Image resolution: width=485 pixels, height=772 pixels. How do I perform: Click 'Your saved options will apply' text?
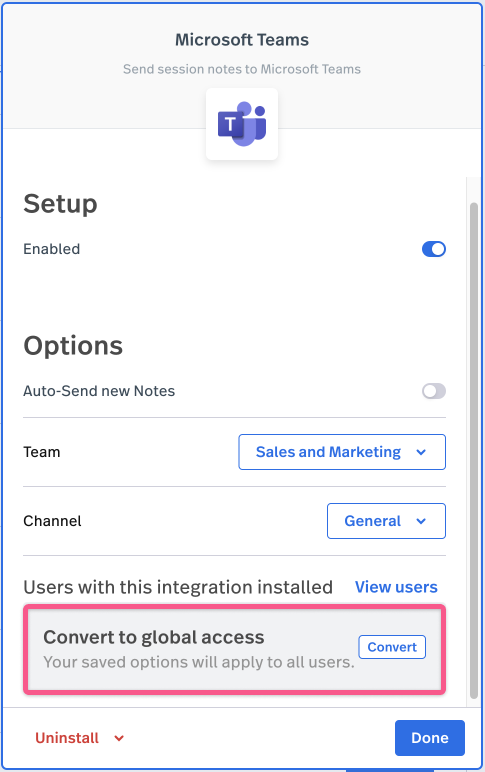click(x=199, y=662)
